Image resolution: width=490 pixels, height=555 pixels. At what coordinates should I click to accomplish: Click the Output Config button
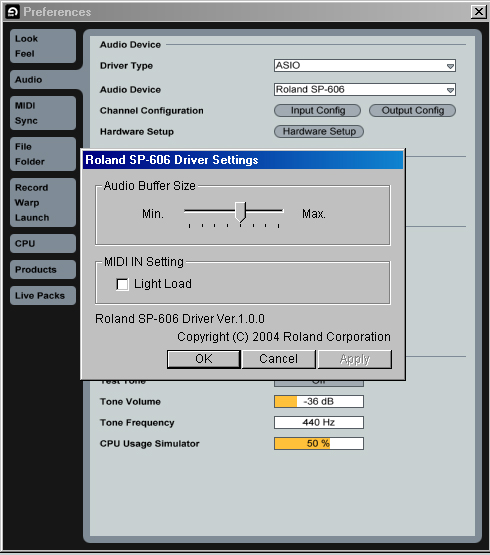tap(412, 110)
